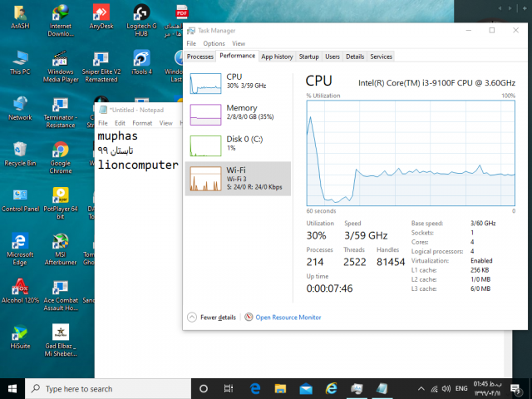The image size is (532, 399).
Task: Change ENG input language in tray
Action: [461, 388]
